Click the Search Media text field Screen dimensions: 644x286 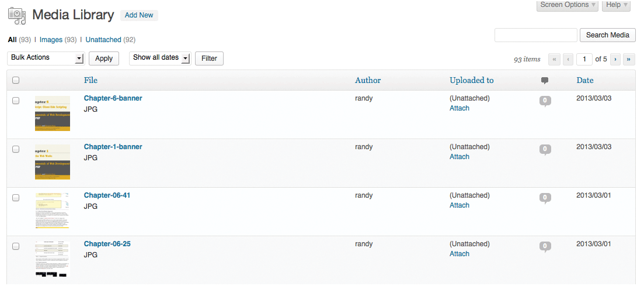point(535,35)
